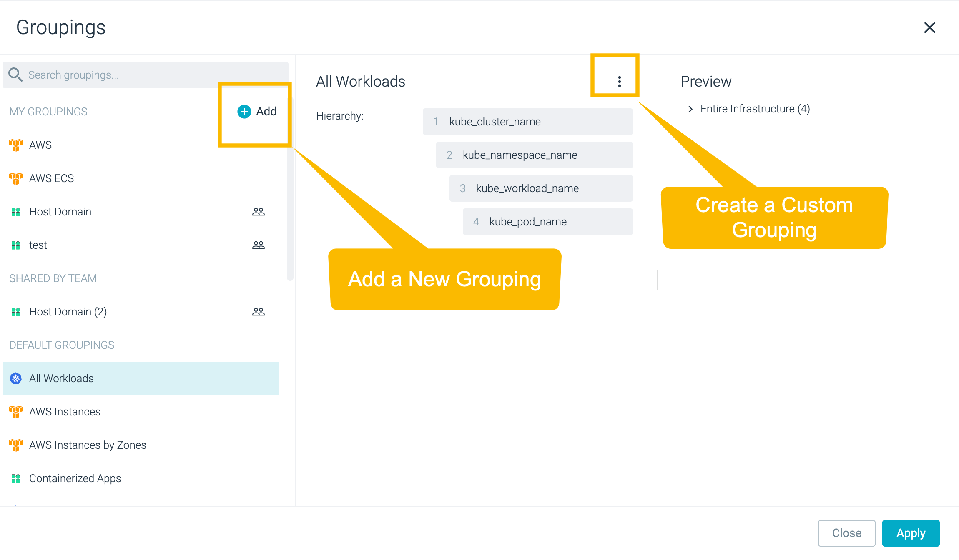Click the test grouping green icon
This screenshot has height=560, width=959.
[x=16, y=245]
